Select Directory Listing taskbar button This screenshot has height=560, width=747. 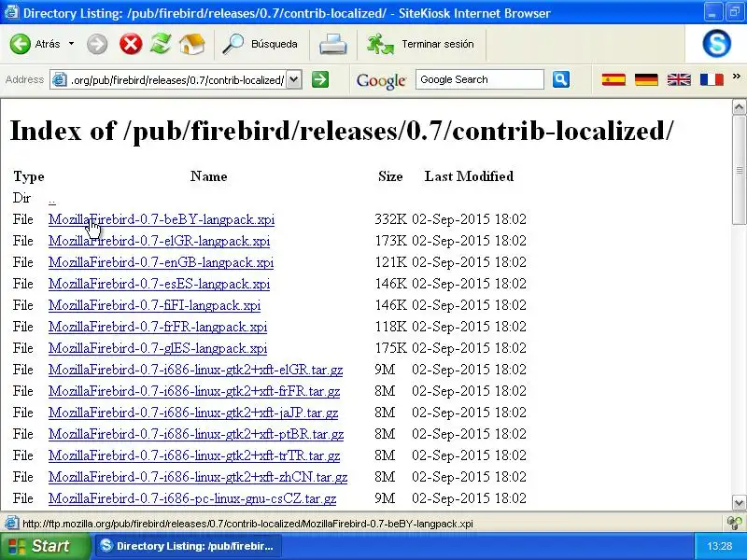(189, 546)
